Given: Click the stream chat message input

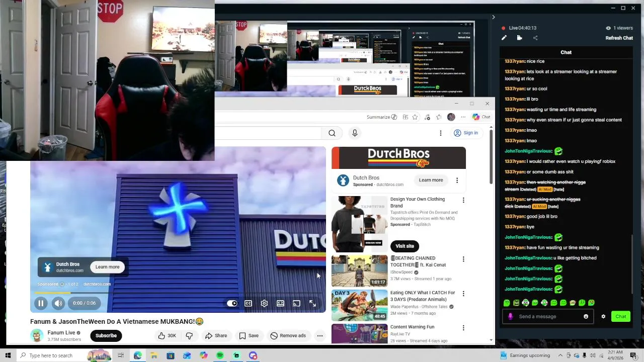Looking at the screenshot, I should pyautogui.click(x=549, y=316).
